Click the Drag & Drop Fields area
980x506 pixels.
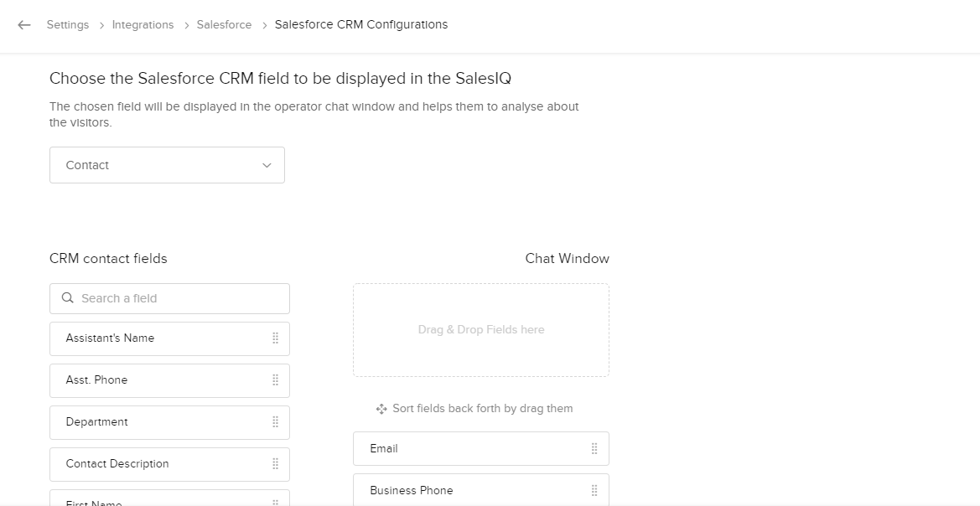click(481, 330)
